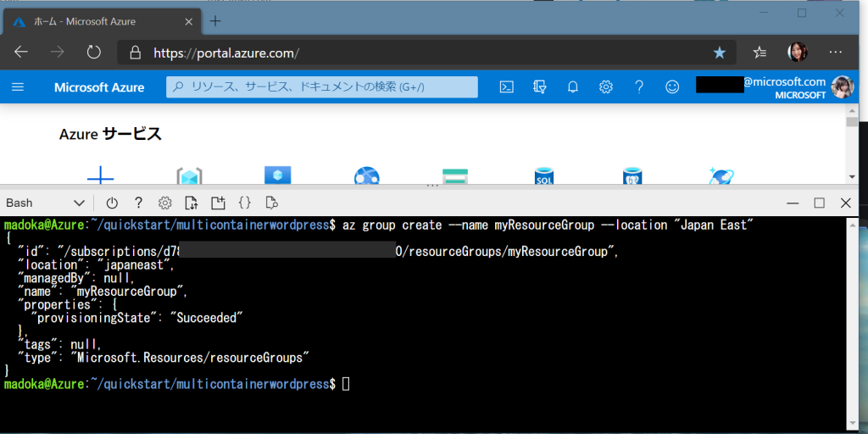Click the Azure サービス heading
868x434 pixels.
click(111, 134)
